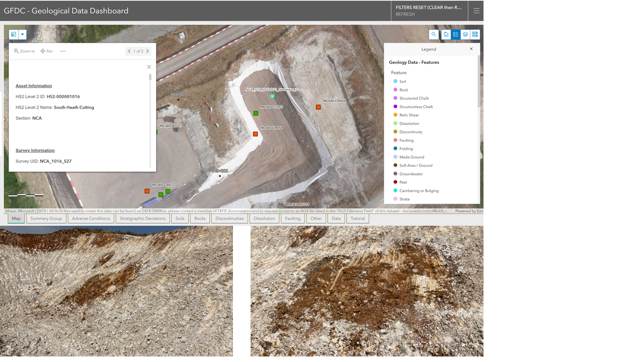Screen dimensions: 644x362
Task: Open the map layers icon
Action: 465,35
